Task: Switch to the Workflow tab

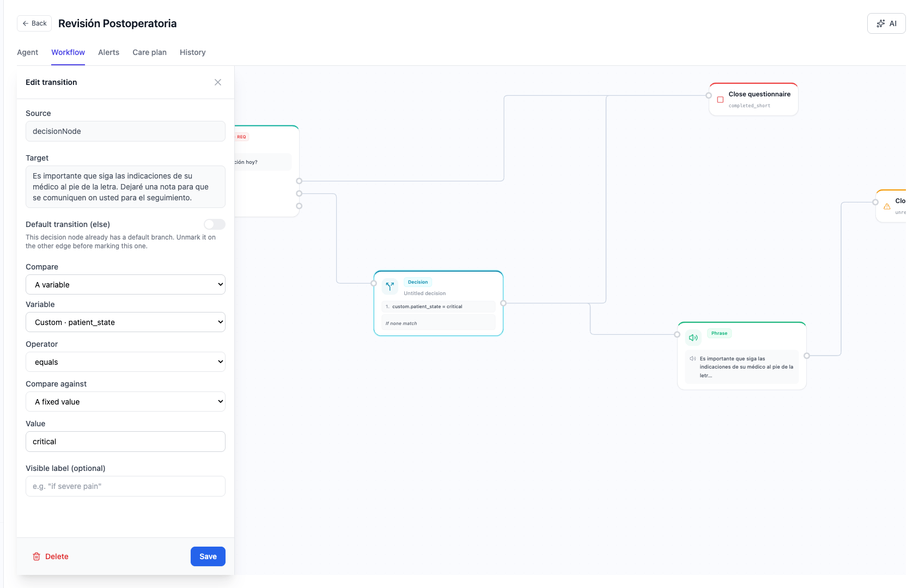Action: pos(68,52)
